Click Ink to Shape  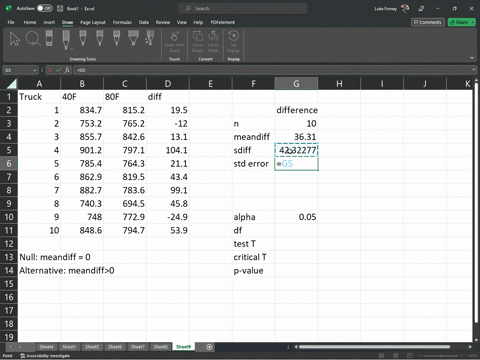pyautogui.click(x=198, y=42)
